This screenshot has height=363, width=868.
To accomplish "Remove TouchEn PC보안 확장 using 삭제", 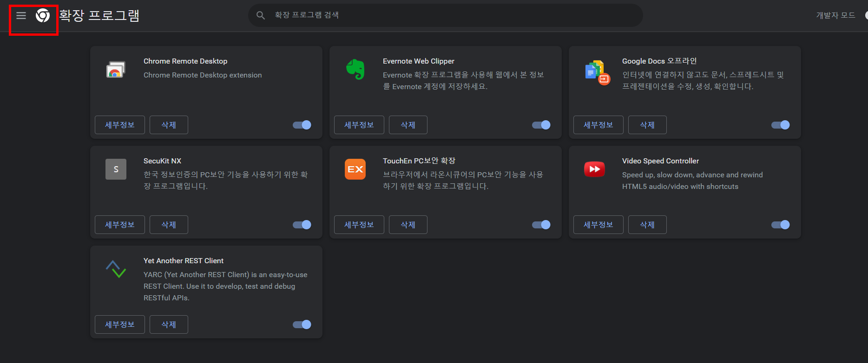I will pyautogui.click(x=408, y=225).
